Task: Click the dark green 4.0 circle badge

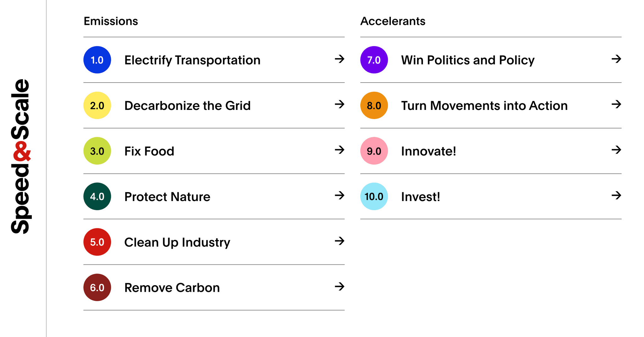Action: 97,197
